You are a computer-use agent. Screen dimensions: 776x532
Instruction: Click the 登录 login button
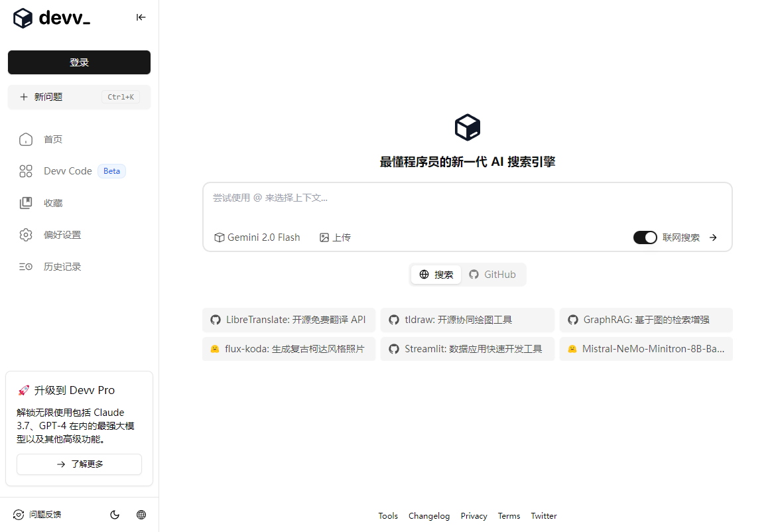pyautogui.click(x=79, y=62)
